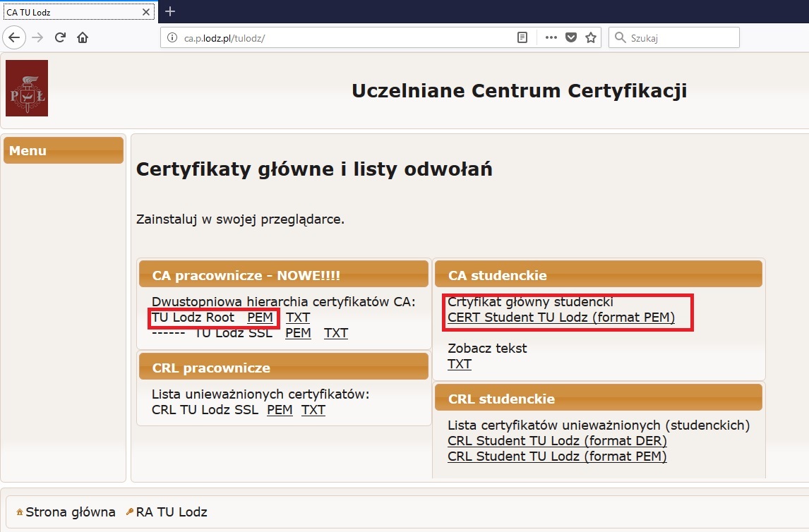This screenshot has height=532, width=809.
Task: Show site information icon in address bar
Action: 173,37
